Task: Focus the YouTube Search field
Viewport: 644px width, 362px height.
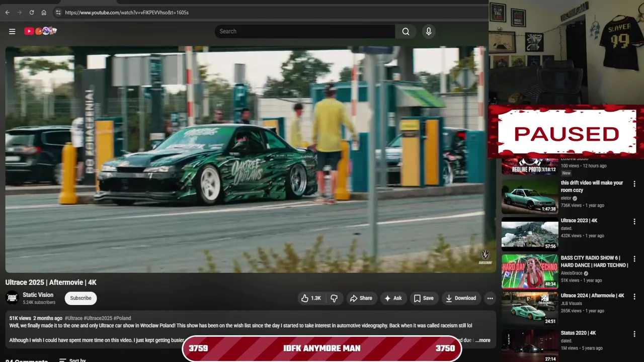Action: point(305,31)
